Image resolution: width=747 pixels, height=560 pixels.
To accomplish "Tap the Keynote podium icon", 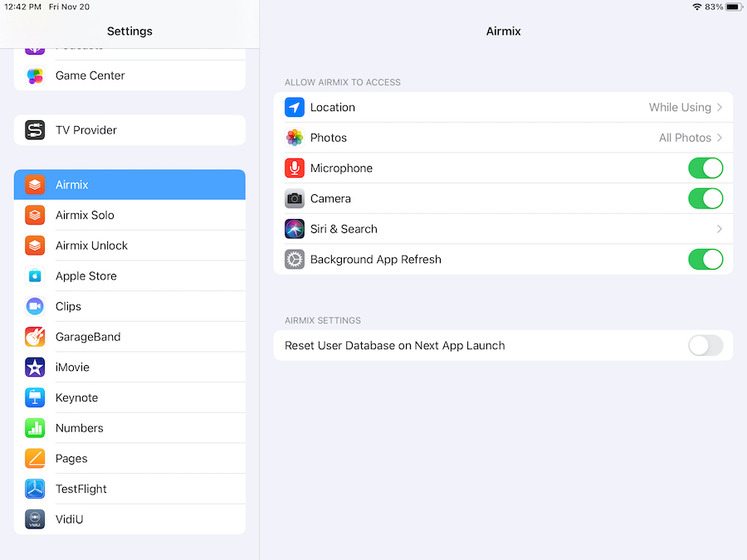I will coord(35,398).
